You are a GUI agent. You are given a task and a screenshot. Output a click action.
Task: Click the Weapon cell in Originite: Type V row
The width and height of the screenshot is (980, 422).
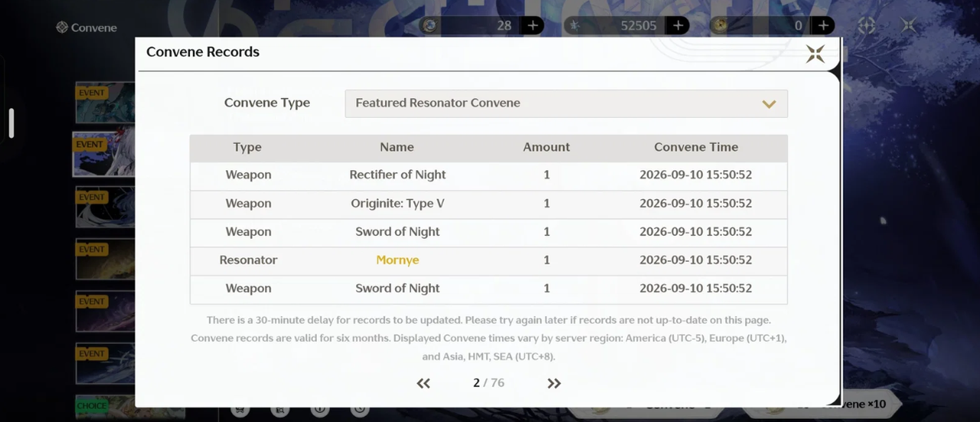248,204
